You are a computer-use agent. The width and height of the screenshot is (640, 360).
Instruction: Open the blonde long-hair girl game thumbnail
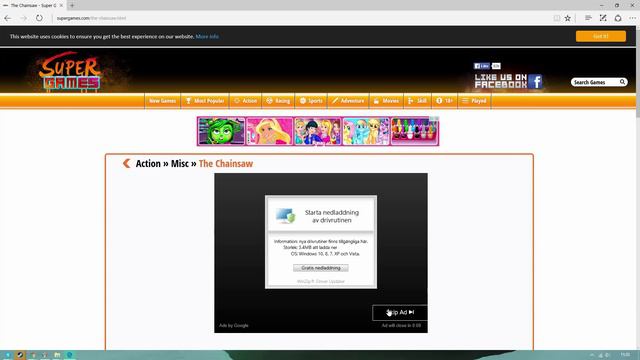[269, 131]
